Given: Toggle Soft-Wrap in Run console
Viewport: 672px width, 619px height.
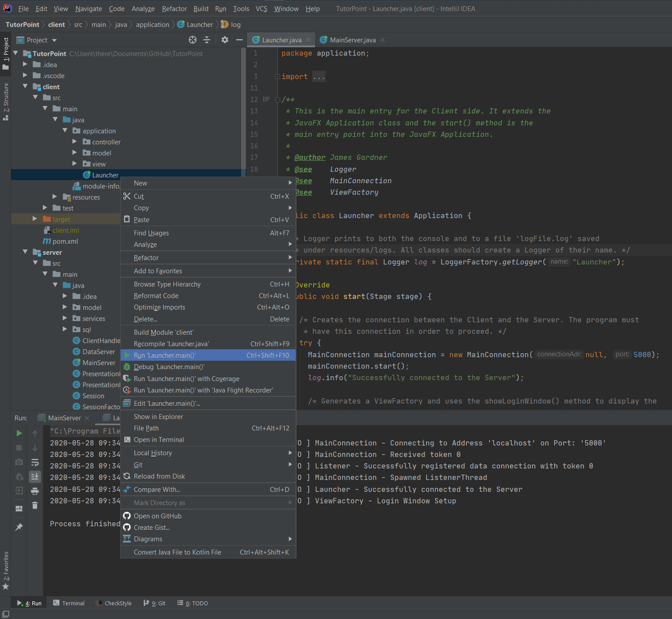Looking at the screenshot, I should point(35,462).
